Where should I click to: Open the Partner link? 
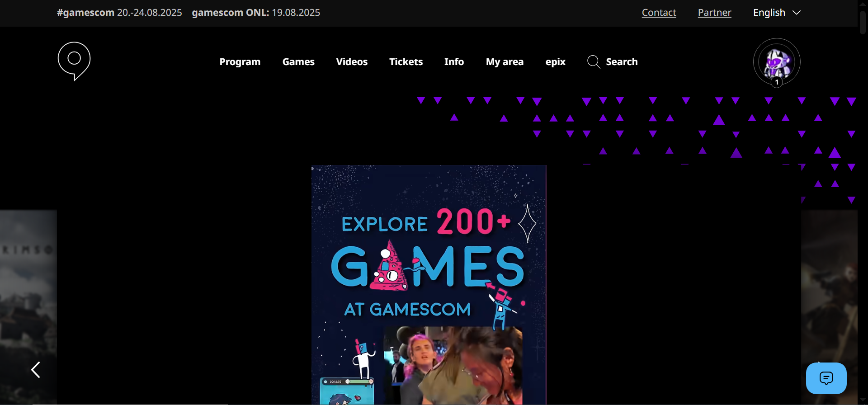714,13
